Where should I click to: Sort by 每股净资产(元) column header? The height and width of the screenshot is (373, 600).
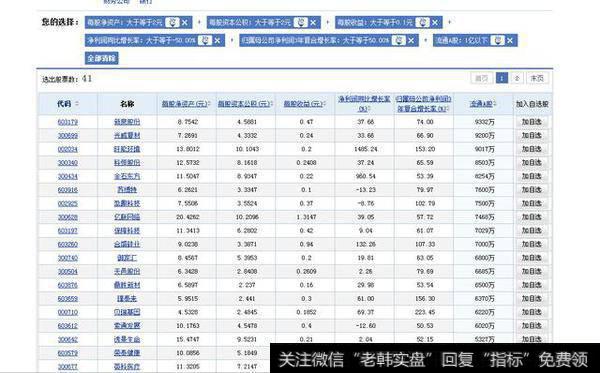point(186,104)
